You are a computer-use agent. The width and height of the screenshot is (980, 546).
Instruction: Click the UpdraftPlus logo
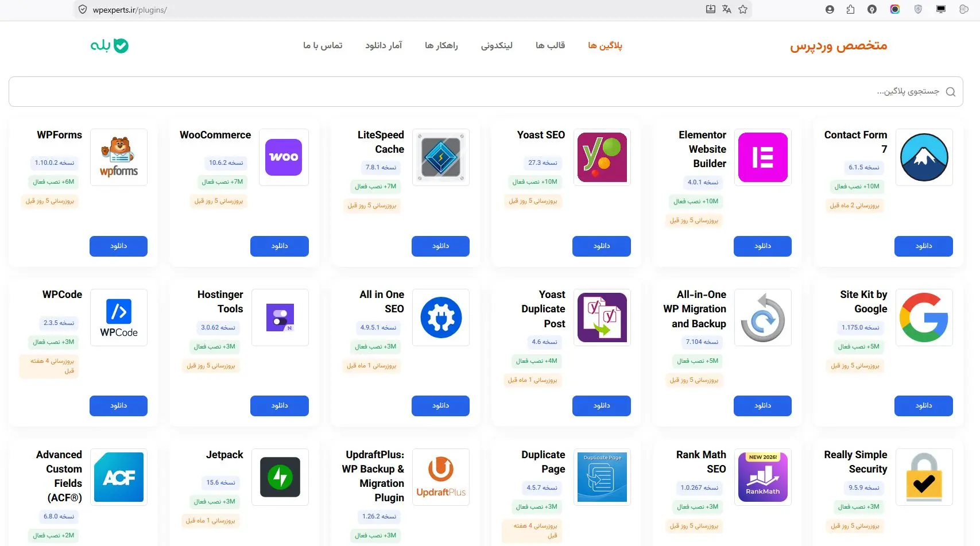coord(441,477)
